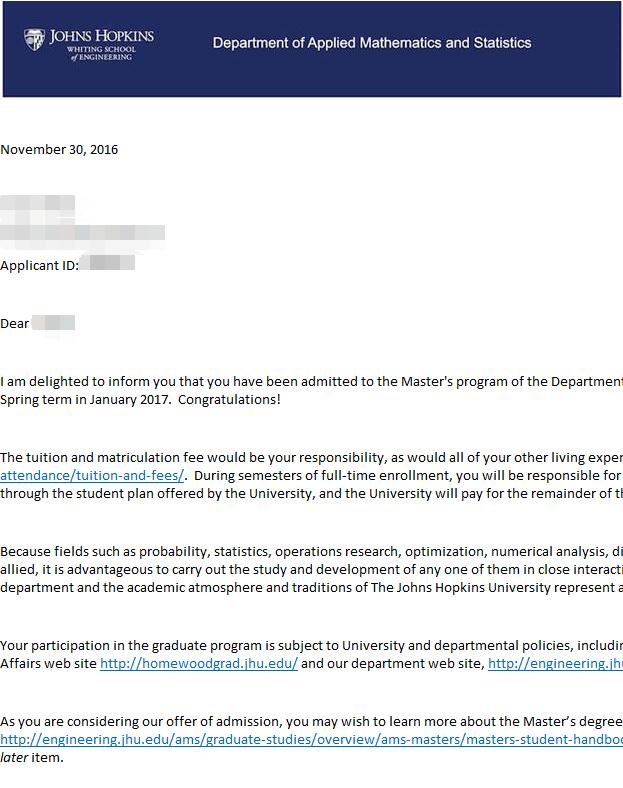
Task: Open the attendance/tuition-and-fees link
Action: (92, 475)
